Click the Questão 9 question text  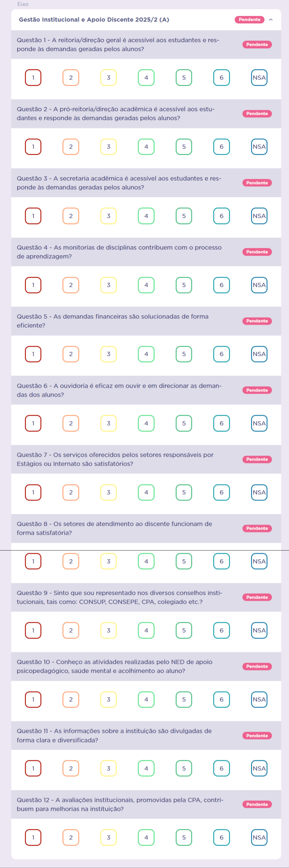119,597
